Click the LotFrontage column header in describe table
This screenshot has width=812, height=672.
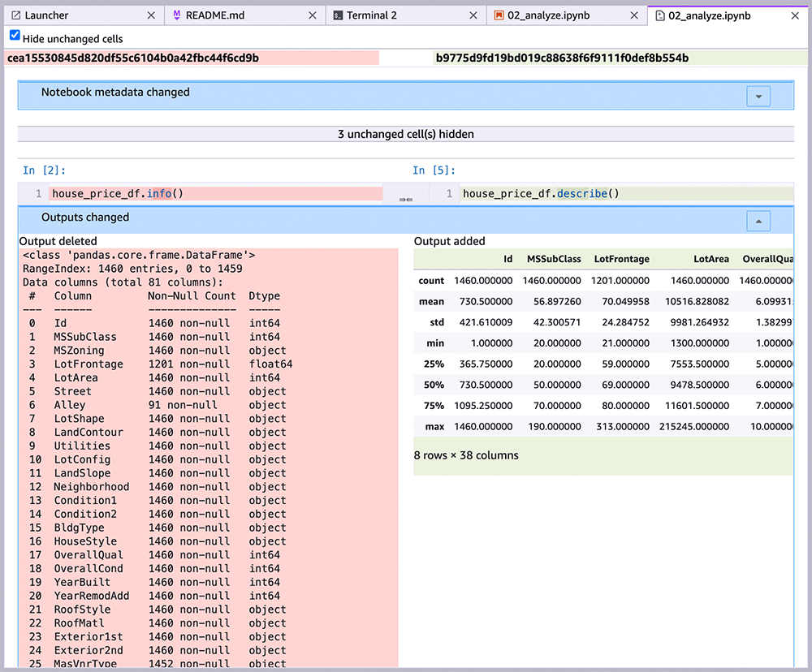[x=621, y=259]
